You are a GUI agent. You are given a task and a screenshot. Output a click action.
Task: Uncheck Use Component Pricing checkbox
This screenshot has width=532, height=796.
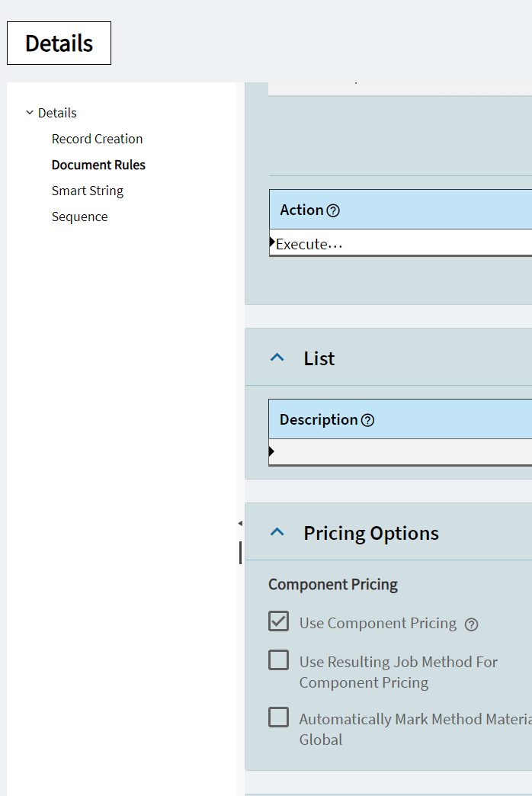(279, 621)
